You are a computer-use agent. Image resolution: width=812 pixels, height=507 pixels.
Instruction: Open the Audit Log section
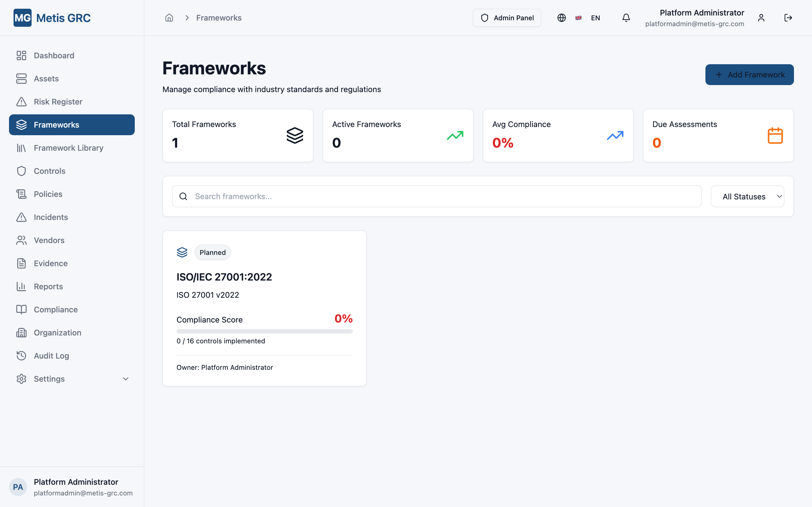pyautogui.click(x=51, y=355)
